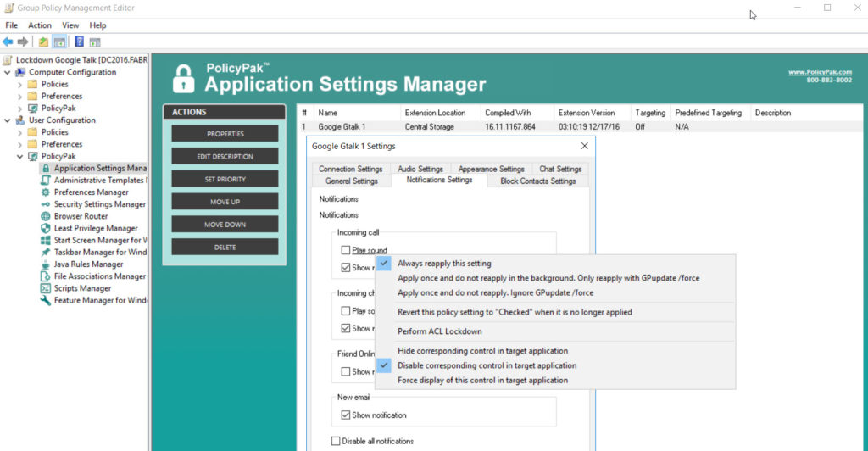This screenshot has width=868, height=451.
Task: Select the Administrative Templates Manager tree icon
Action: [x=46, y=181]
